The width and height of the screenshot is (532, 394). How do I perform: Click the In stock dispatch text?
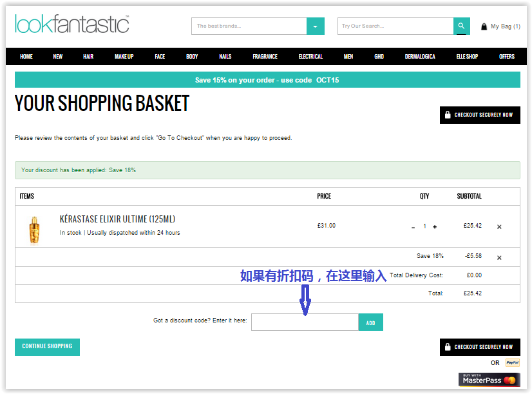120,233
